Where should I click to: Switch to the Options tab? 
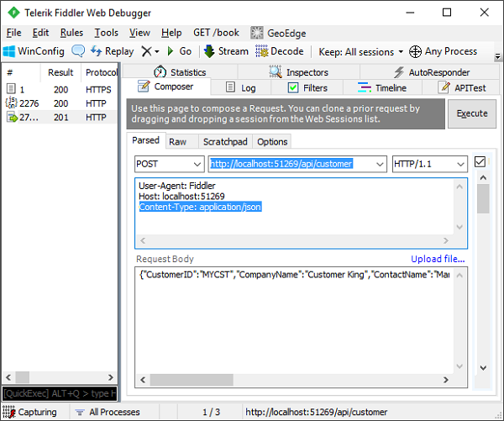[x=272, y=142]
